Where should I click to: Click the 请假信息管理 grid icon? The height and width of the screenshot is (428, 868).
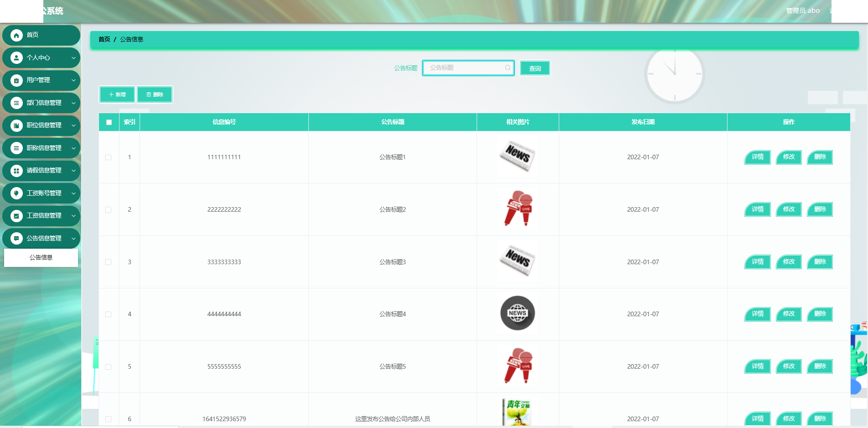pyautogui.click(x=16, y=171)
